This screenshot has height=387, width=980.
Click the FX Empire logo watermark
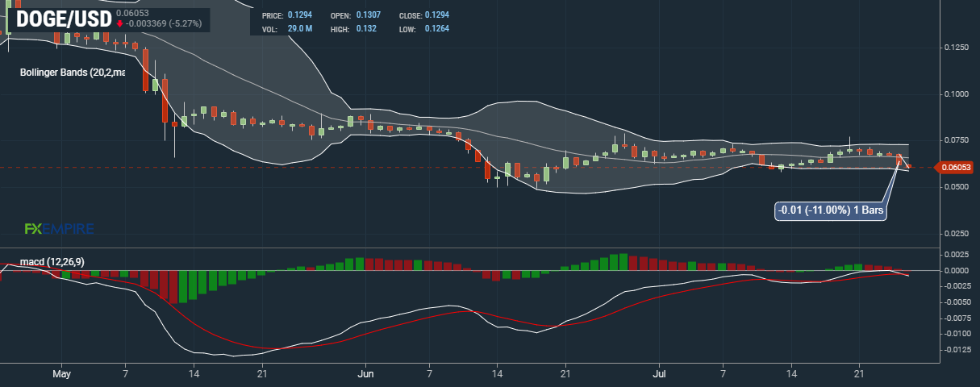pyautogui.click(x=59, y=230)
